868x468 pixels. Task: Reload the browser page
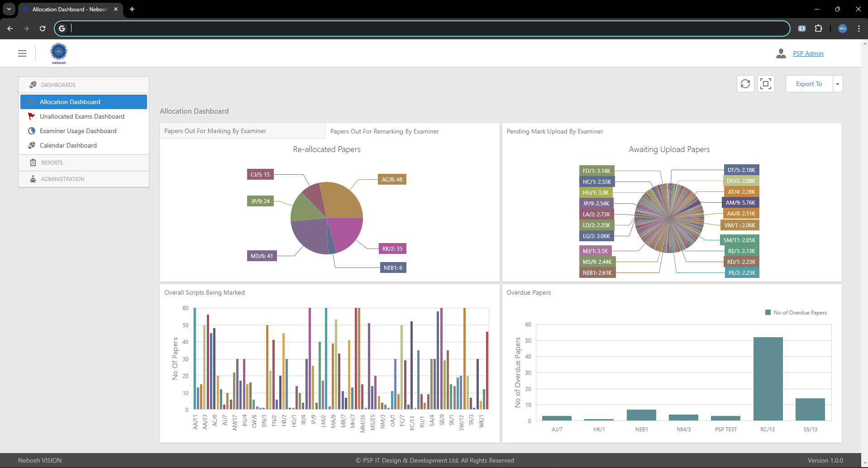[x=43, y=29]
